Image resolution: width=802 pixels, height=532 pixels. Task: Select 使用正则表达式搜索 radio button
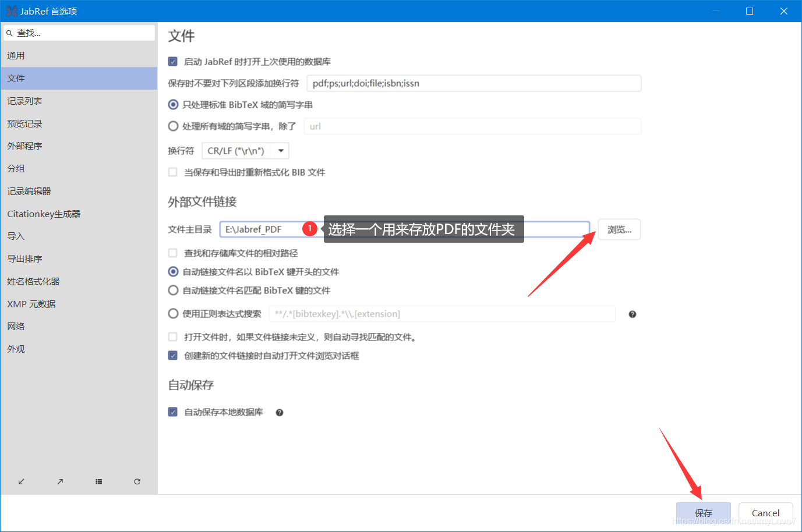pos(173,313)
